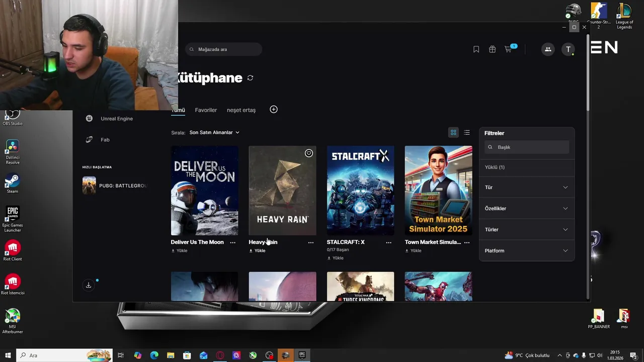This screenshot has width=644, height=362.
Task: Open msi desktop file
Action: 624,319
